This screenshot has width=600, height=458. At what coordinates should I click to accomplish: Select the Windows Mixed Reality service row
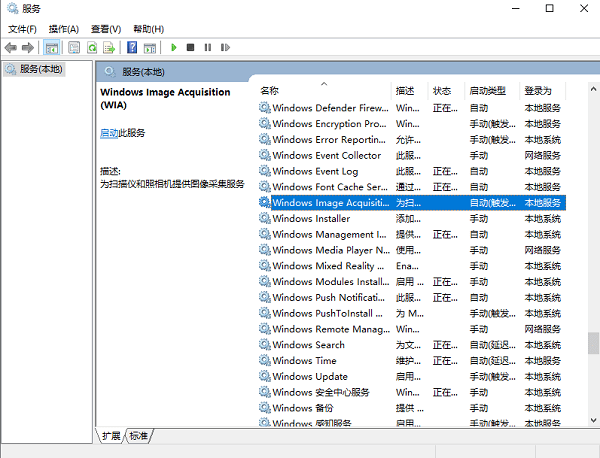(412, 266)
